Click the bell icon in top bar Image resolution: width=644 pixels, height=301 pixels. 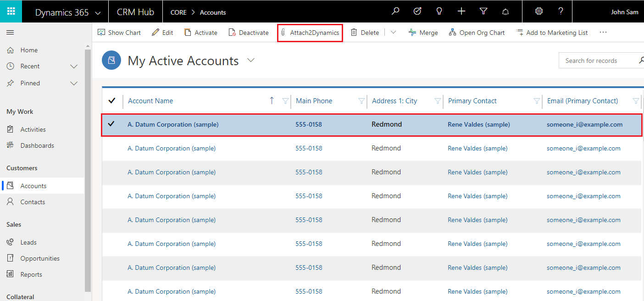[505, 12]
